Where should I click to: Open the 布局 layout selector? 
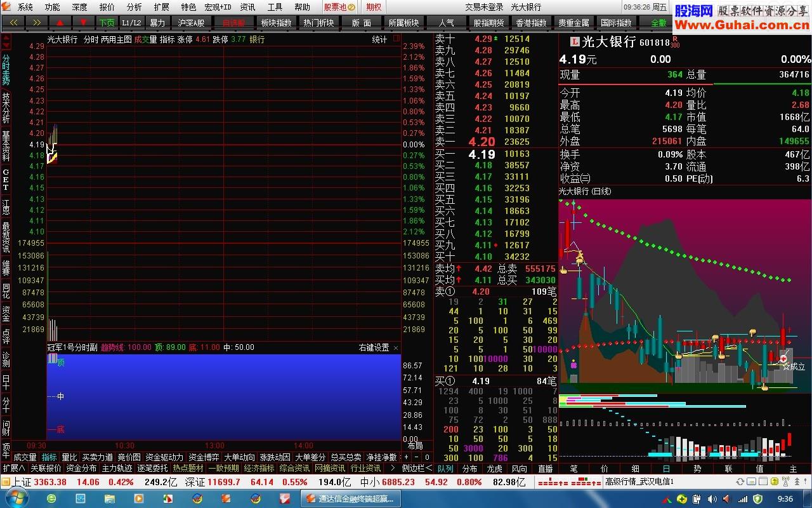(415, 446)
